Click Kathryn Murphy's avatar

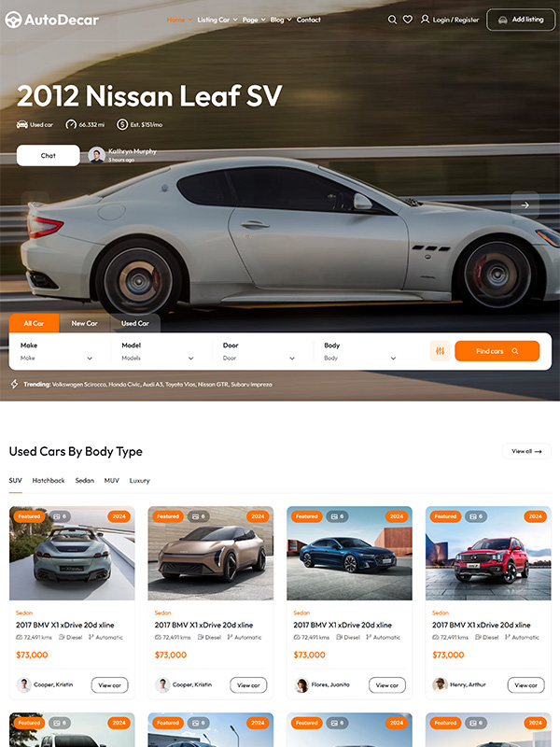click(x=97, y=155)
